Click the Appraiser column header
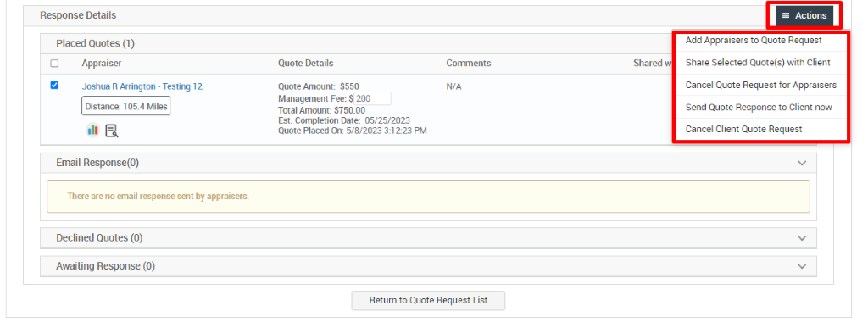 [x=102, y=63]
